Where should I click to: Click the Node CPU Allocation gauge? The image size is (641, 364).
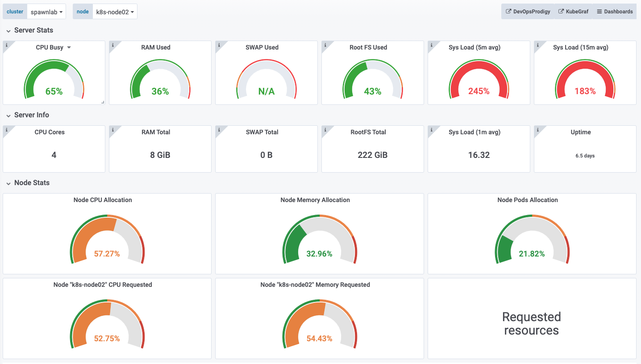click(x=107, y=240)
